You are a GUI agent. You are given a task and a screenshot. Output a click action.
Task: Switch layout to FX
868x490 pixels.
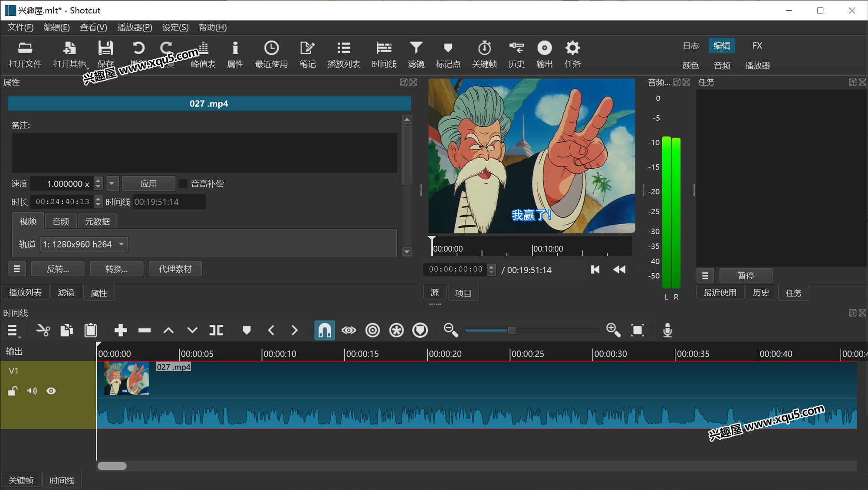point(757,46)
